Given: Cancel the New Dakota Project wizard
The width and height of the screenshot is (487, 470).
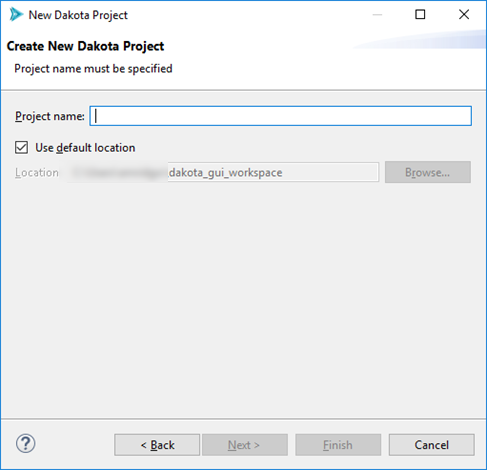Looking at the screenshot, I should coord(431,445).
